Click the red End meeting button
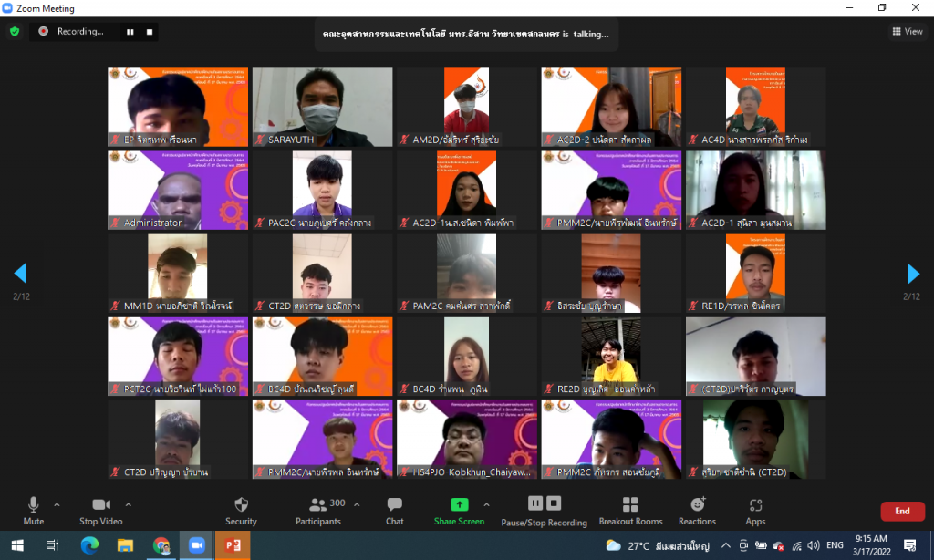 [x=901, y=511]
